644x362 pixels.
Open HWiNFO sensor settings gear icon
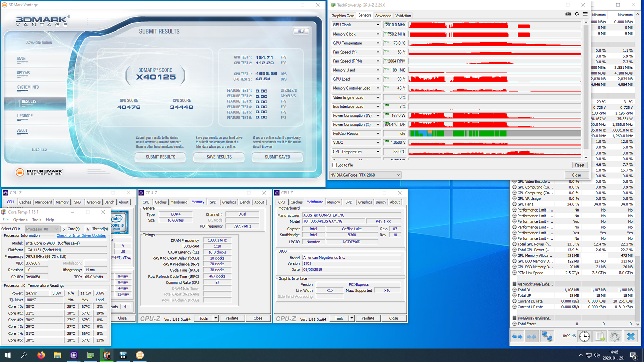(615, 336)
